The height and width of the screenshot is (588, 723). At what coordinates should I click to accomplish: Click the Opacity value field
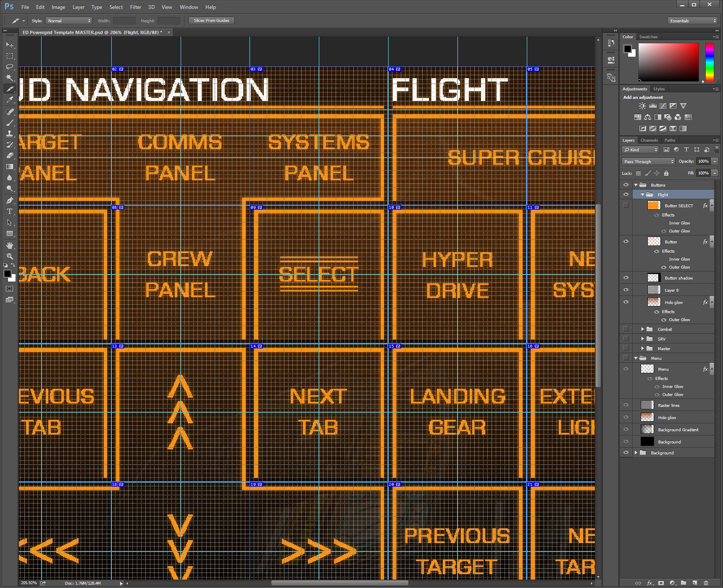tap(703, 161)
